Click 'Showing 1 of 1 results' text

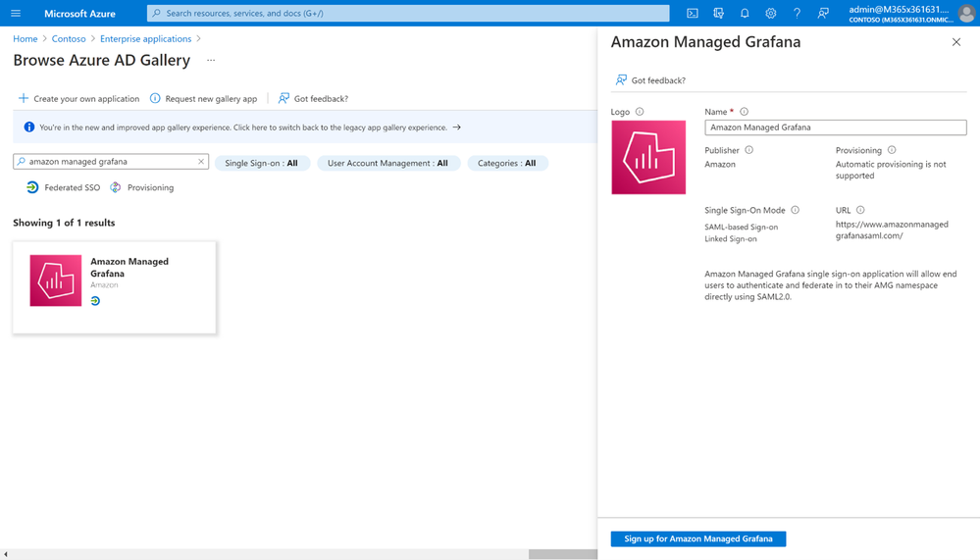[x=64, y=224]
